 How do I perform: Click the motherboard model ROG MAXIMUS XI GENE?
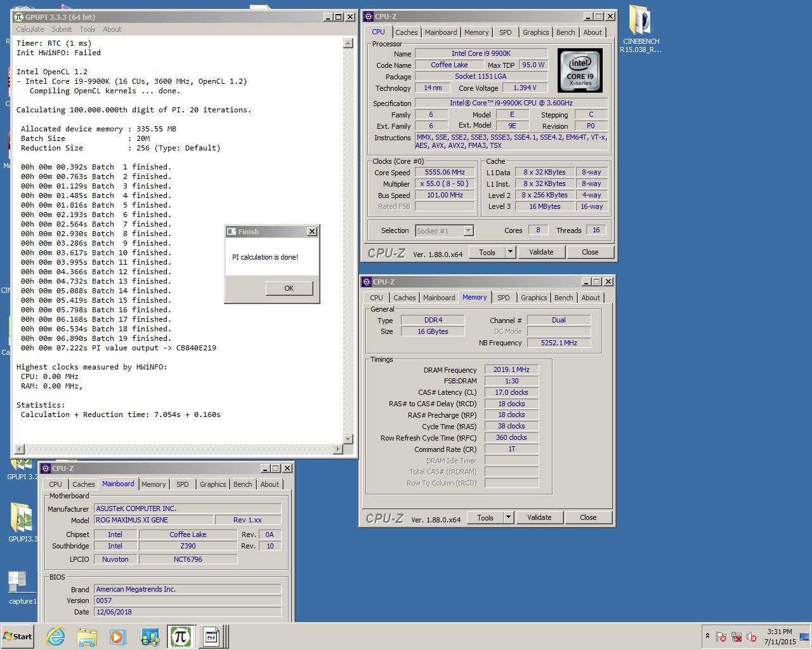pos(154,520)
